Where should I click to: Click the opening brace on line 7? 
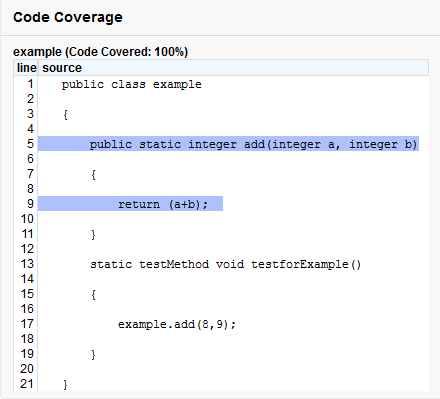pos(93,175)
